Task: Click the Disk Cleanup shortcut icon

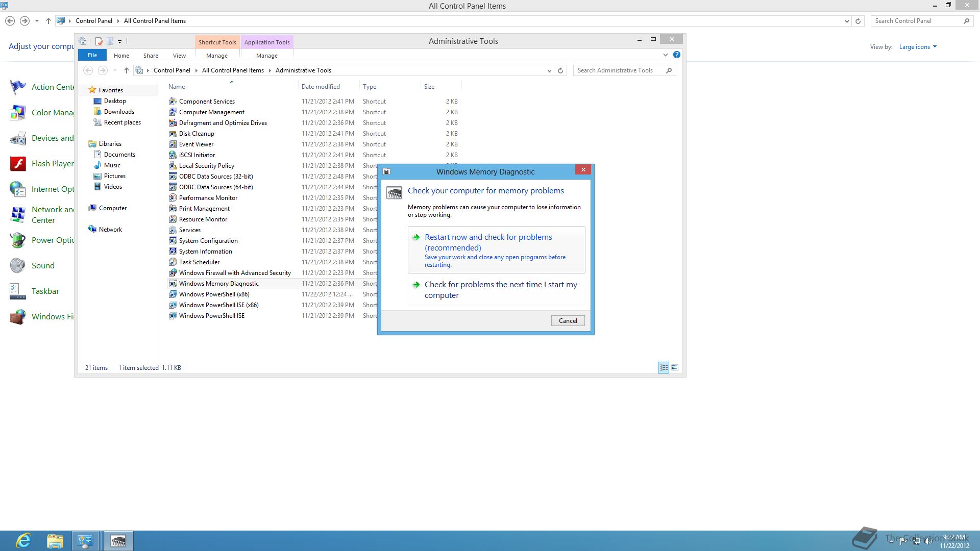Action: tap(173, 134)
